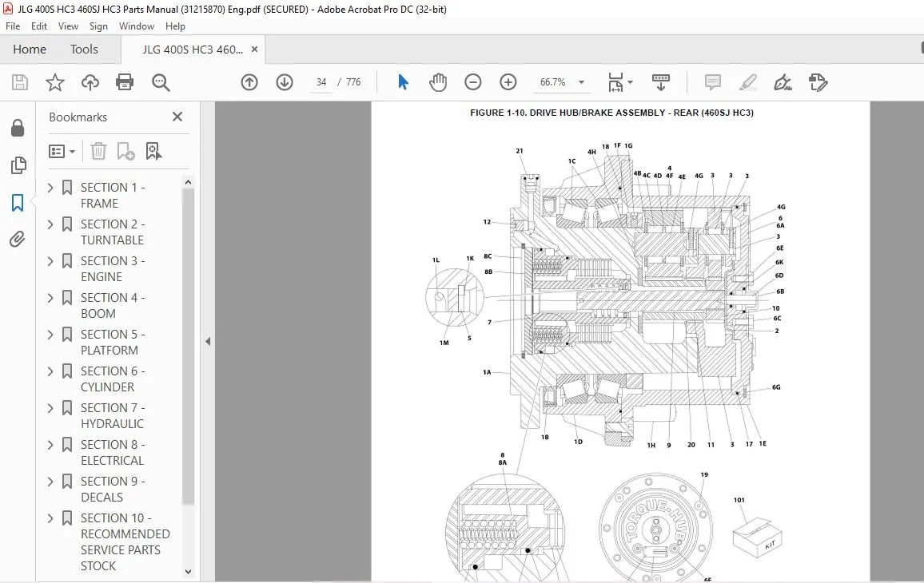Open bookmarks options dropdown menu
This screenshot has width=924, height=583.
(x=62, y=152)
